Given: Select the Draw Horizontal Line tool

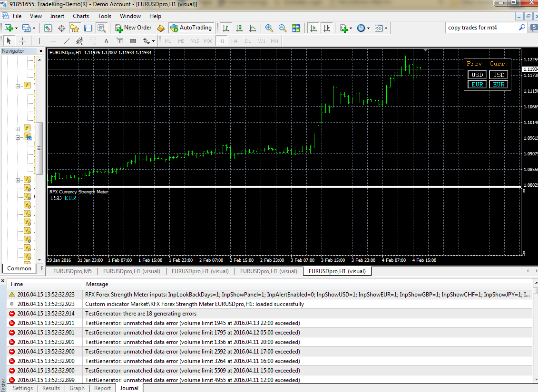Looking at the screenshot, I should click(x=53, y=41).
